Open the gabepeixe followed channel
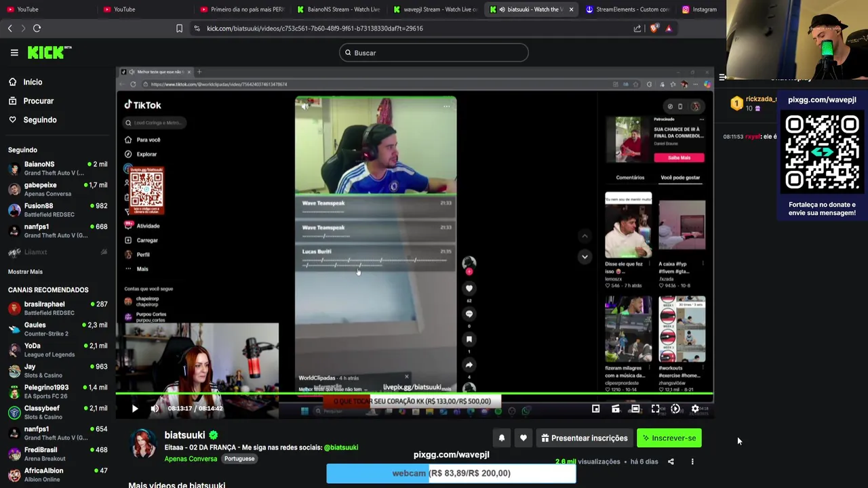Image resolution: width=868 pixels, height=488 pixels. coord(58,189)
